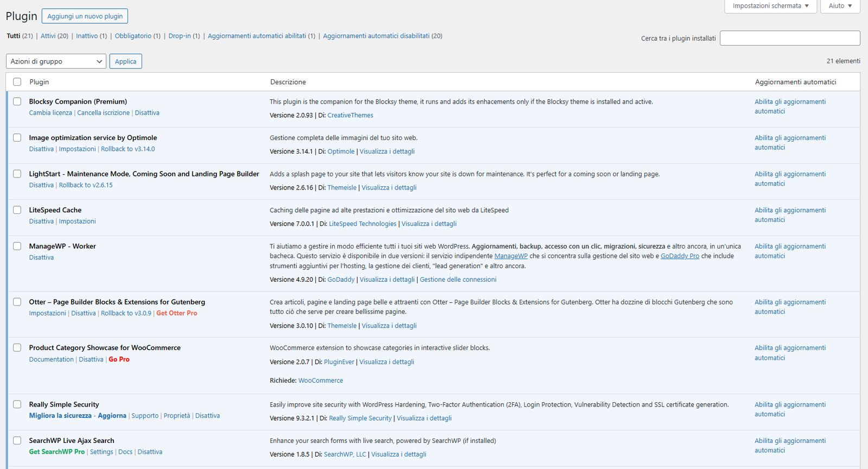Open Supporto for Really Simple Security
This screenshot has height=469, width=868.
[145, 416]
